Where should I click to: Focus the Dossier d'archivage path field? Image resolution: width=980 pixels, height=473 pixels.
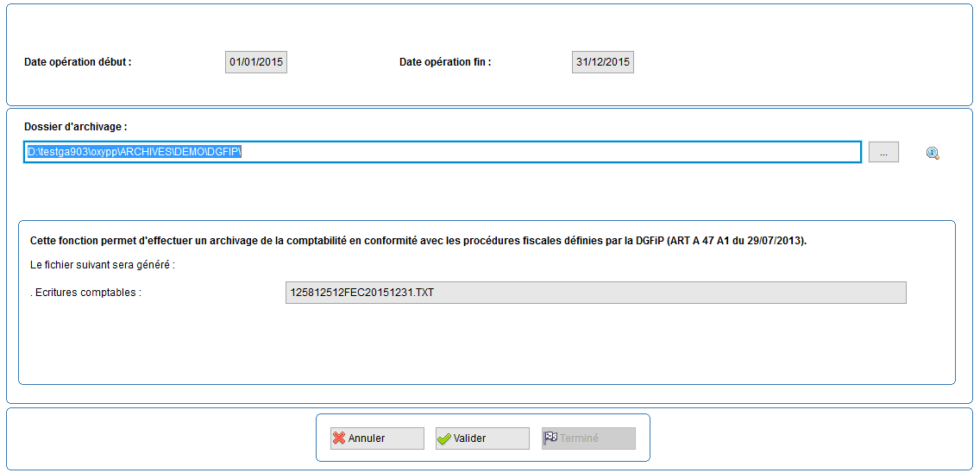coord(552,152)
